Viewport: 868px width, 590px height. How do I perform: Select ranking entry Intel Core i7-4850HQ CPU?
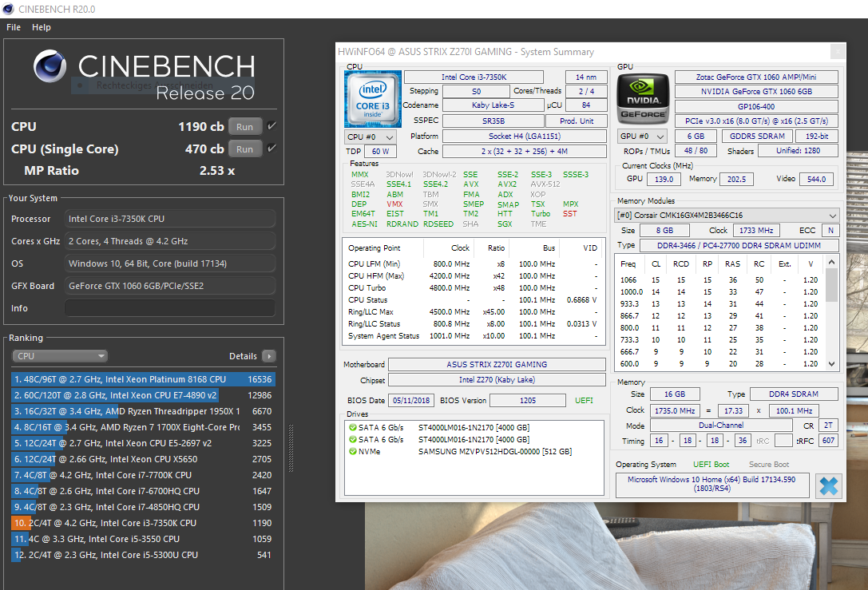144,507
